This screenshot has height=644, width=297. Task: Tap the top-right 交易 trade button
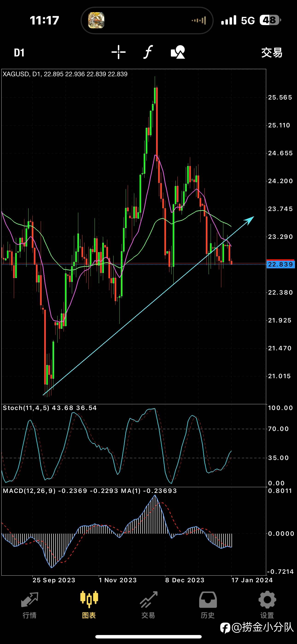tap(272, 53)
